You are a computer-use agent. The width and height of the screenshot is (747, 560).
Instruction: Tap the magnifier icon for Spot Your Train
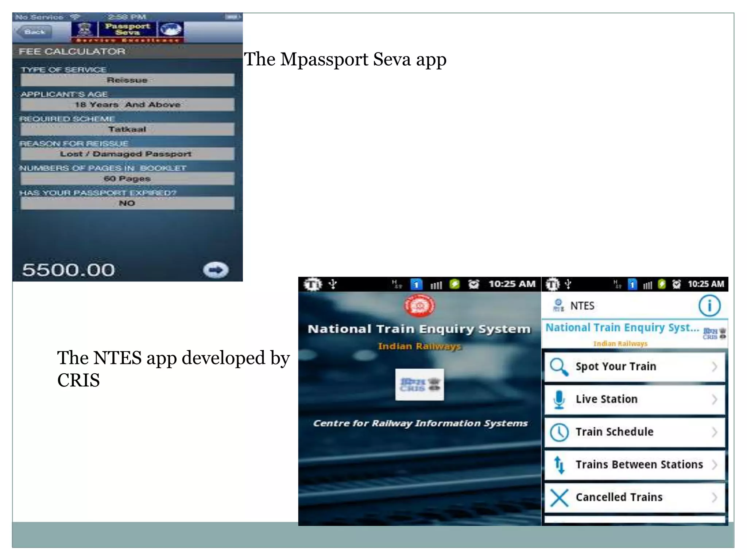[x=559, y=367]
